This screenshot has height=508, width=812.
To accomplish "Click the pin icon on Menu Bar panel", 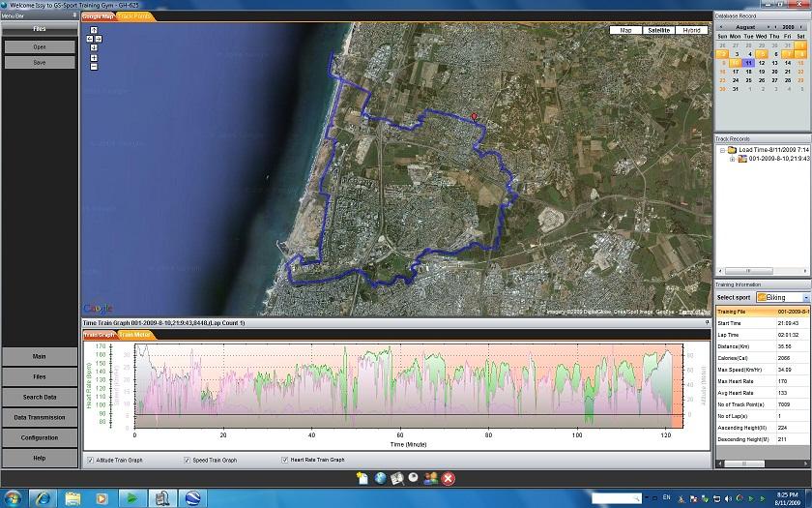I will (x=75, y=15).
